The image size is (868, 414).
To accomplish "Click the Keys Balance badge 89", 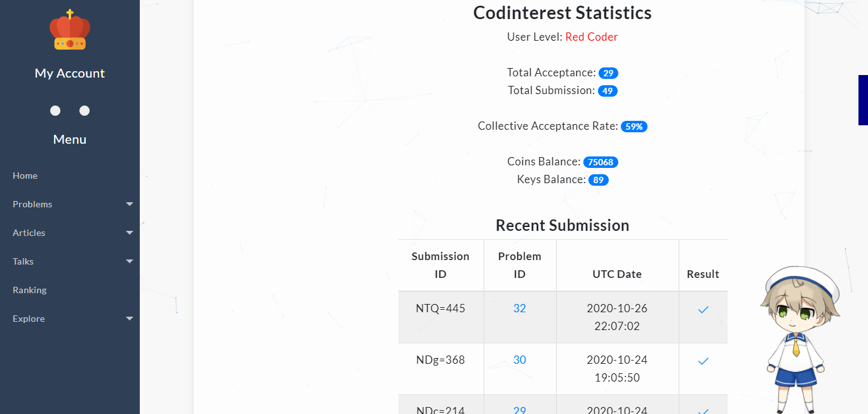I will click(598, 180).
